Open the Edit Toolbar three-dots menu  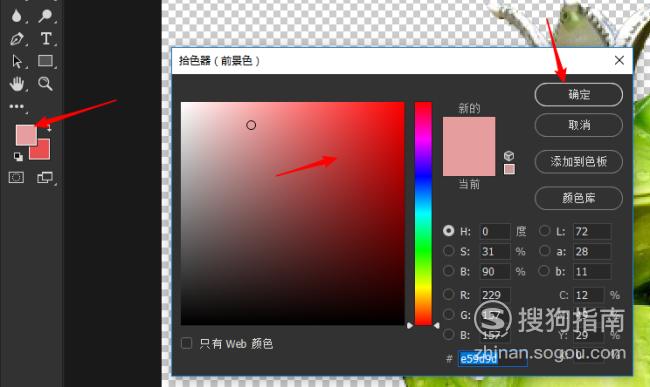click(17, 106)
